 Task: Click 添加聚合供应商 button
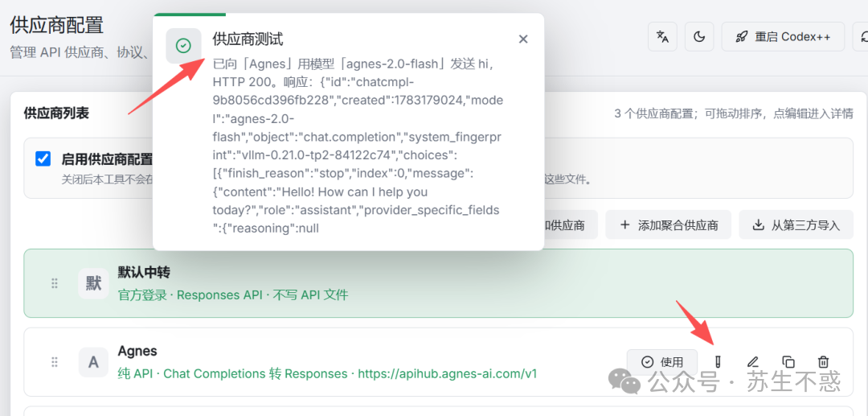click(668, 224)
